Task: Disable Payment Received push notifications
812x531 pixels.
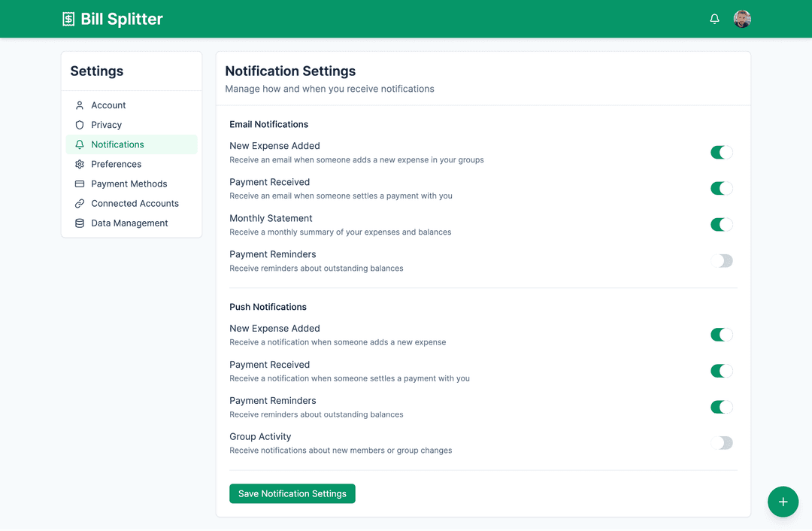Action: (722, 371)
